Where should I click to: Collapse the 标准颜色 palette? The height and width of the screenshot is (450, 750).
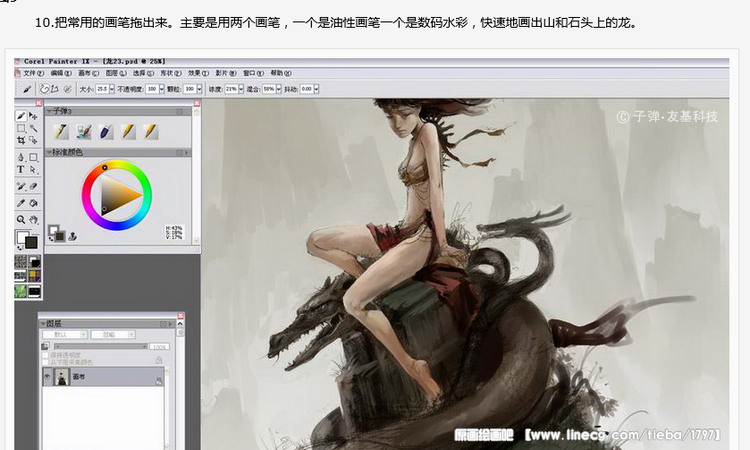click(49, 152)
